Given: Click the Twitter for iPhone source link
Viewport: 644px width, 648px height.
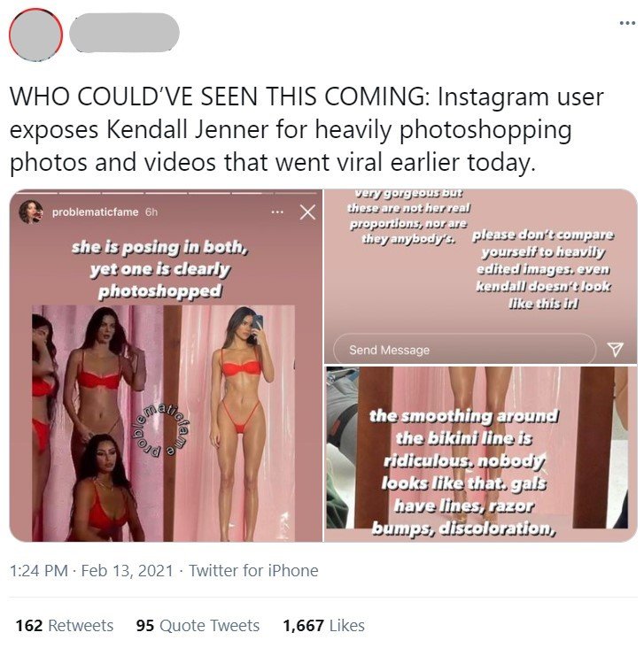Looking at the screenshot, I should (x=253, y=570).
